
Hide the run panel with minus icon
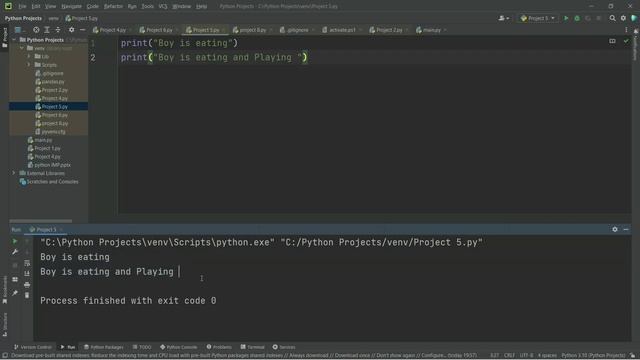tap(626, 229)
